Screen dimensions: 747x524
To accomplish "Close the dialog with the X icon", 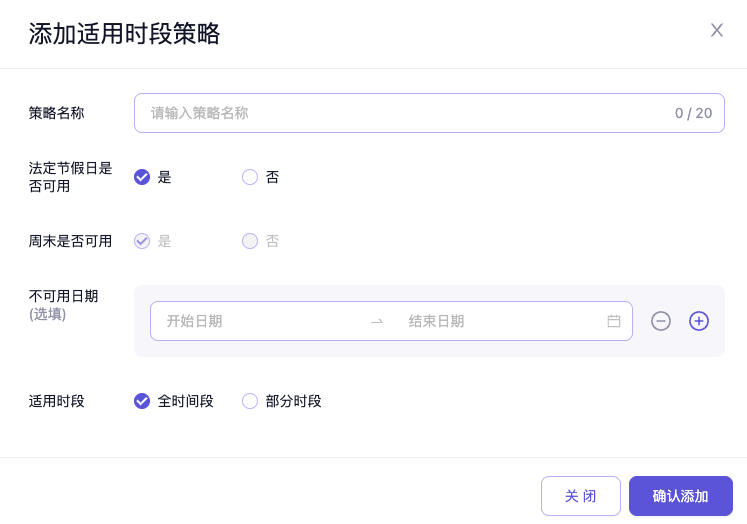I will pyautogui.click(x=717, y=30).
